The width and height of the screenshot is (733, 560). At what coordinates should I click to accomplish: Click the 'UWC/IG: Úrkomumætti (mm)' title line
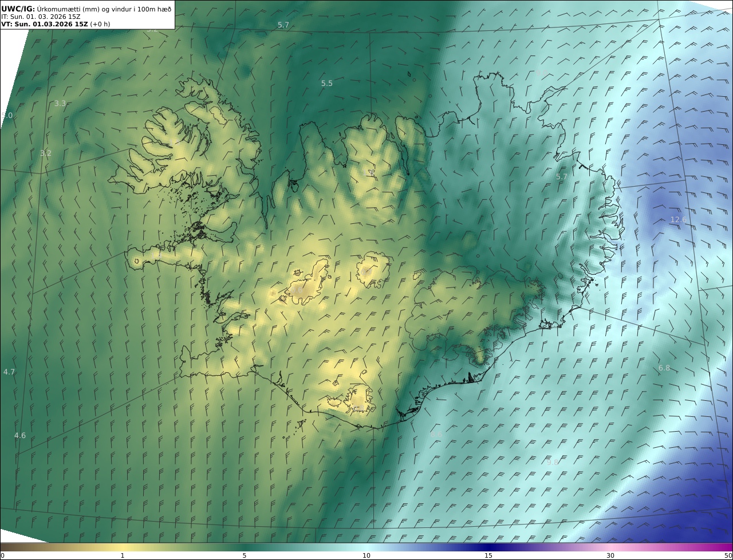(x=86, y=9)
